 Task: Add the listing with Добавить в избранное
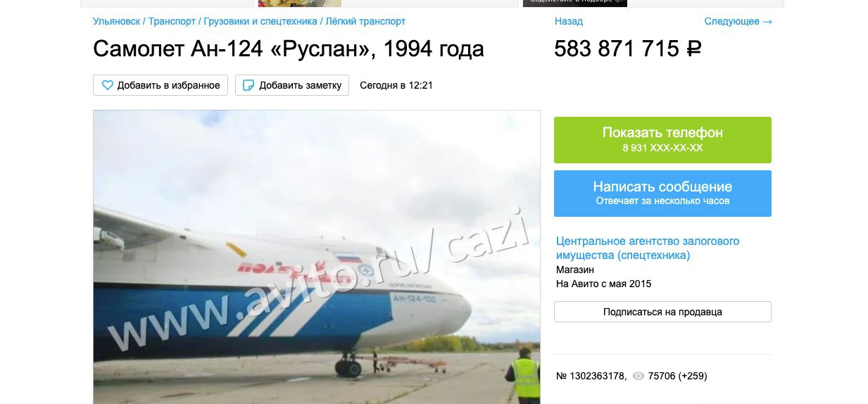(x=161, y=85)
